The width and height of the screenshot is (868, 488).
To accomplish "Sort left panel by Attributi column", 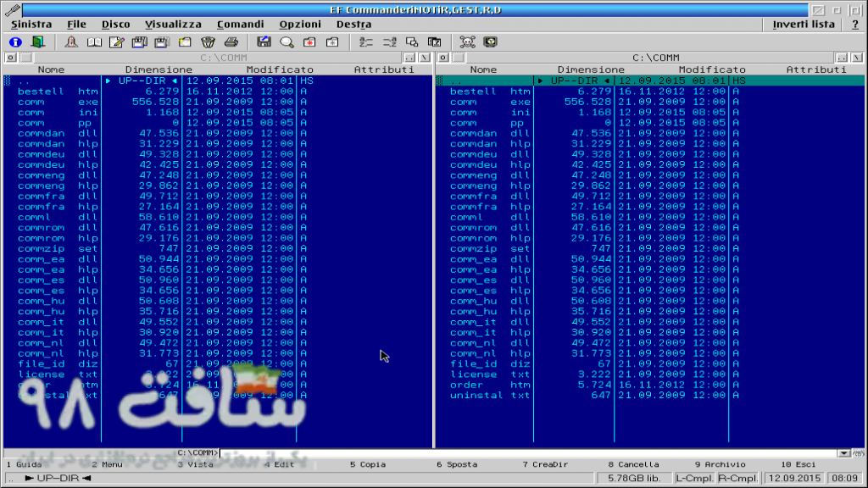I will pyautogui.click(x=384, y=69).
